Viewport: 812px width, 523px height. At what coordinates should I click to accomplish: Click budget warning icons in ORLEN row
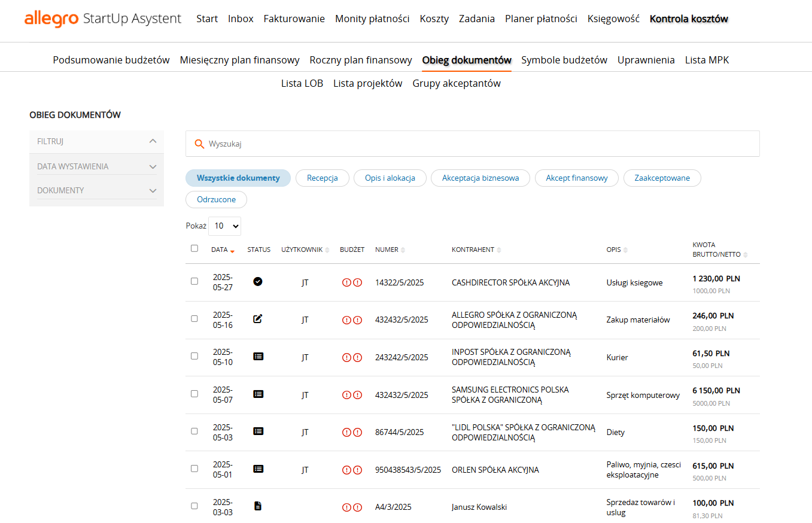pyautogui.click(x=352, y=470)
